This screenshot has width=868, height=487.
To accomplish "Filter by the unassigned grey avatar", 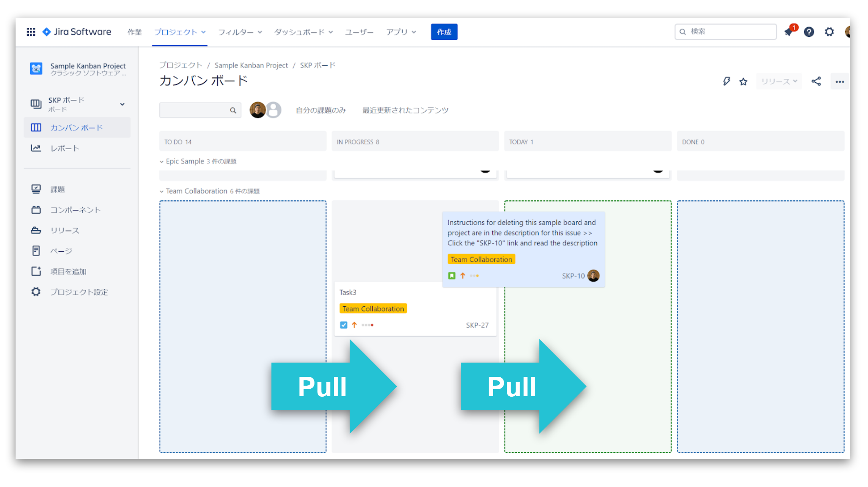I will point(274,110).
